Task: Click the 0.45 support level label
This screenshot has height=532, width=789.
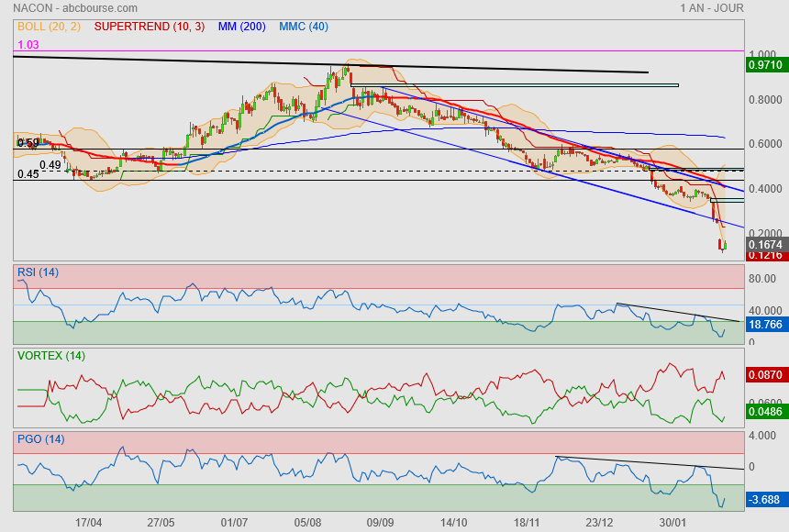Action: click(28, 174)
